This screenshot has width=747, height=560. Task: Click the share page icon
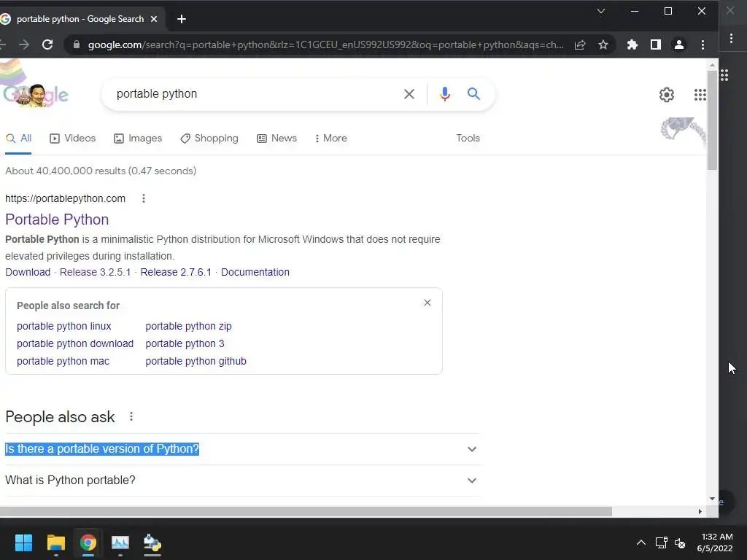580,44
